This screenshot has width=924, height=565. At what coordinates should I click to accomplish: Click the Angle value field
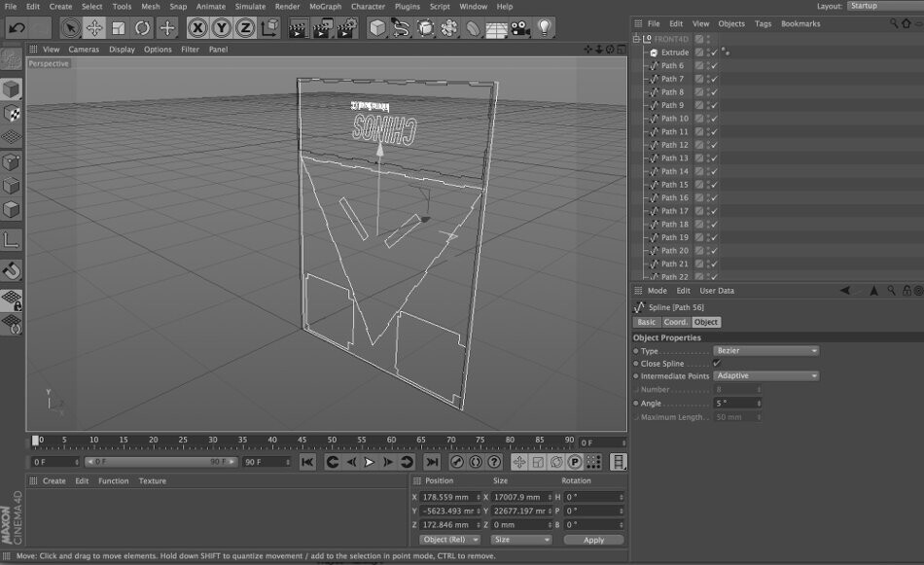coord(737,404)
